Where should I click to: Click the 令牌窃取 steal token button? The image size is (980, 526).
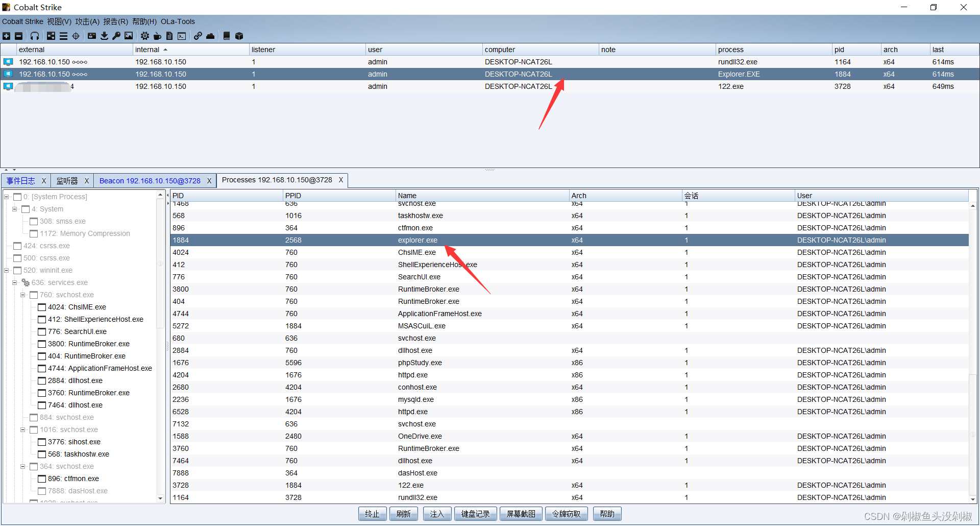click(566, 514)
